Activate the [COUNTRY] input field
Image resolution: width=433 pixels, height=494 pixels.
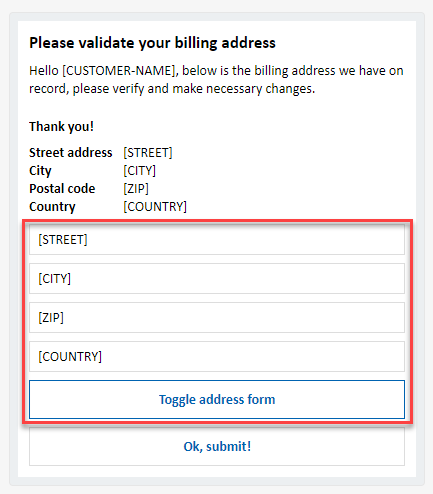[x=217, y=356]
